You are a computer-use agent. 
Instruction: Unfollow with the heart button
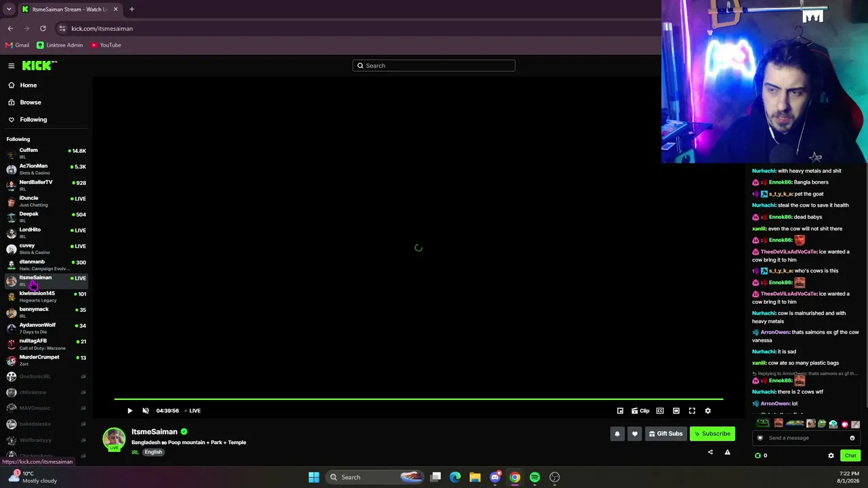point(635,434)
